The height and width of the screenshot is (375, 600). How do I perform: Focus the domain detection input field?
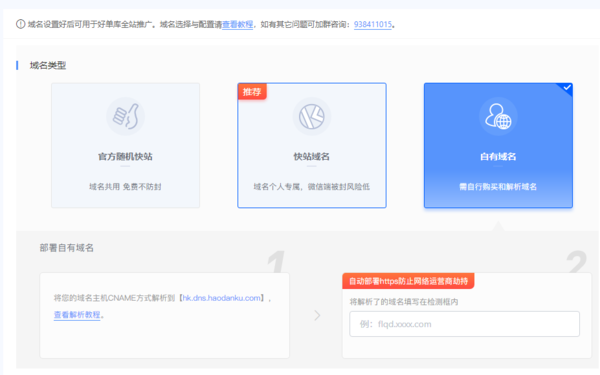[x=465, y=324]
